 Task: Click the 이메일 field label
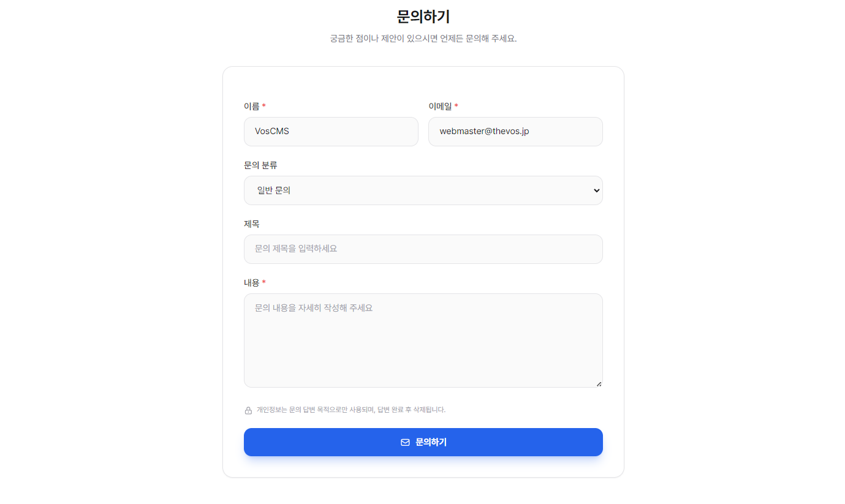(x=440, y=106)
